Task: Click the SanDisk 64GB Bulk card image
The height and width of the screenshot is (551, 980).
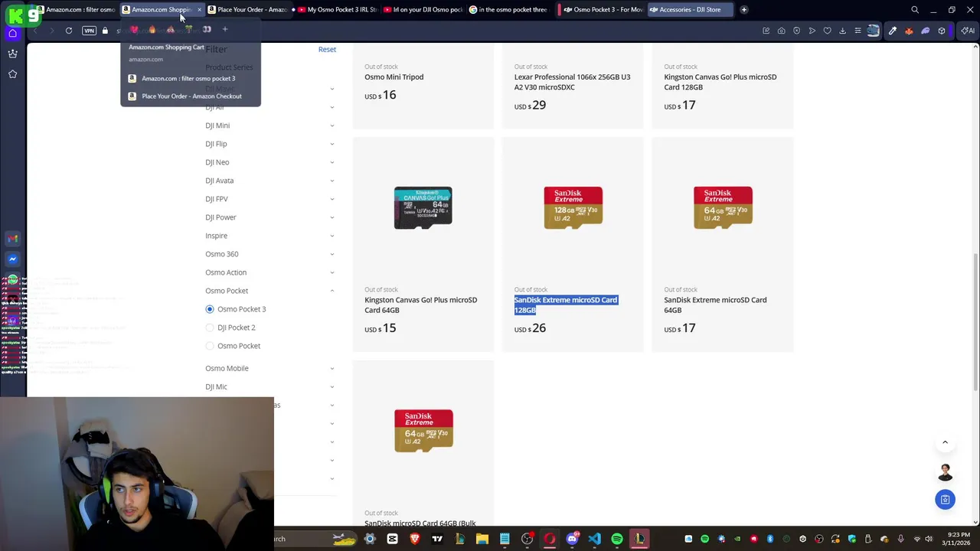Action: click(x=423, y=430)
